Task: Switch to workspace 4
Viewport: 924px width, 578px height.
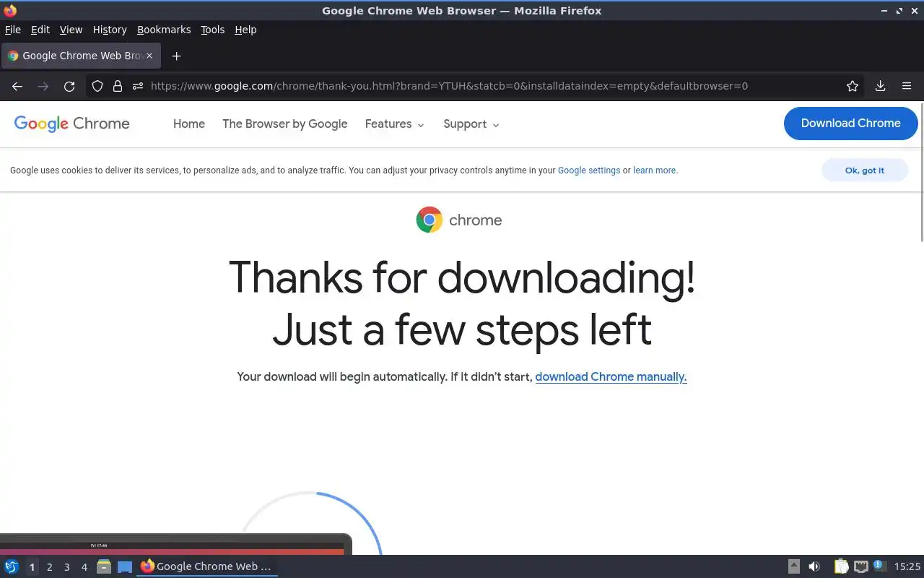Action: pos(84,567)
